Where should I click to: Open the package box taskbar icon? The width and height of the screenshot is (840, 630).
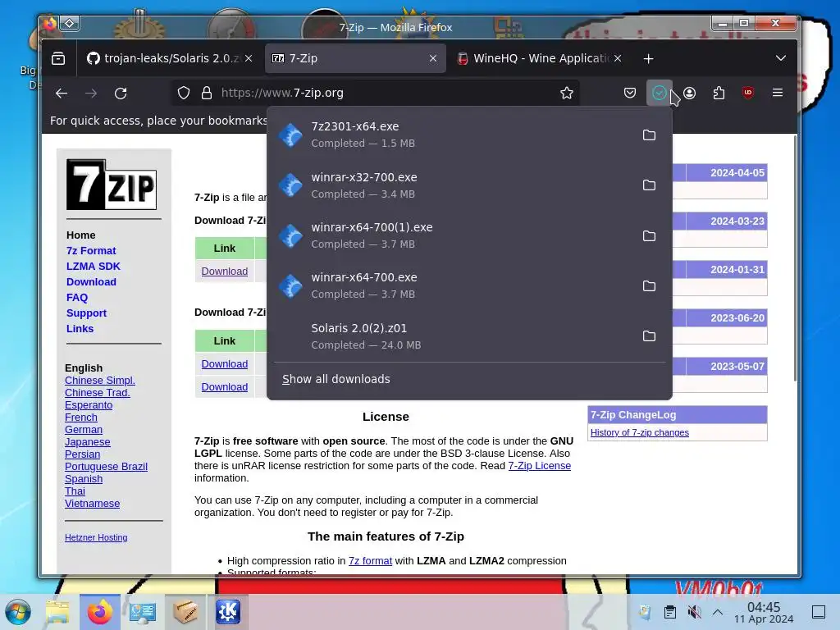point(185,612)
